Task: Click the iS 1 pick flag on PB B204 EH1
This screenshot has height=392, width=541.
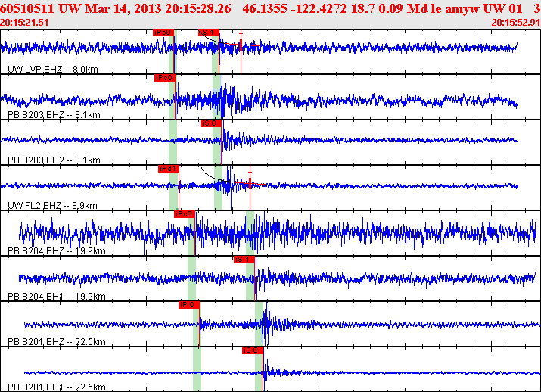Action: [244, 260]
